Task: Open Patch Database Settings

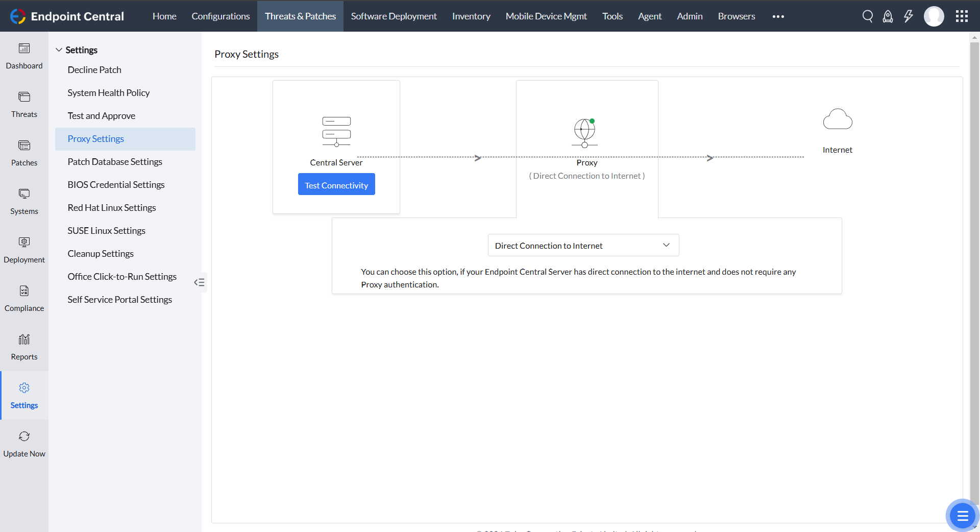Action: click(x=125, y=162)
